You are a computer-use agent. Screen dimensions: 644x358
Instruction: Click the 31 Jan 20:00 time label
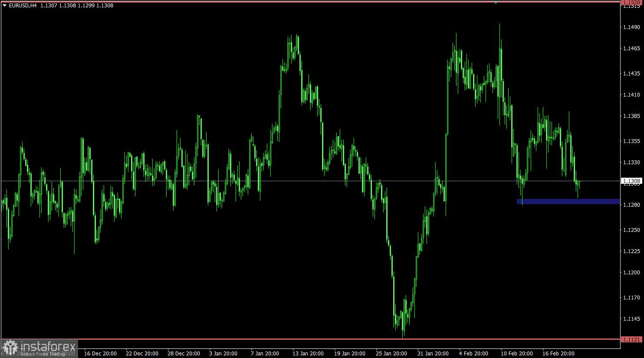[433, 353]
